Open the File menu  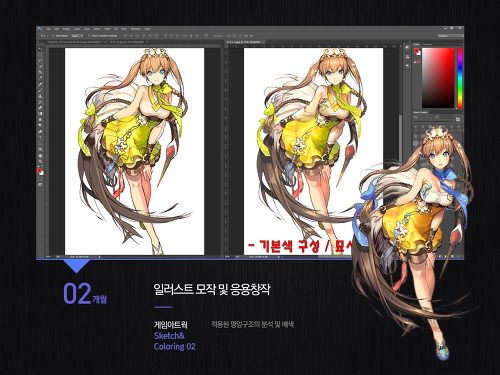click(x=48, y=29)
